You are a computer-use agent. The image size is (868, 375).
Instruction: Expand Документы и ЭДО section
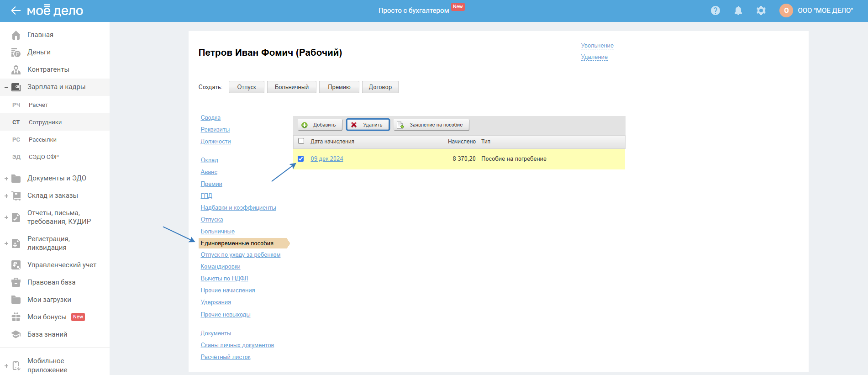[x=6, y=179]
